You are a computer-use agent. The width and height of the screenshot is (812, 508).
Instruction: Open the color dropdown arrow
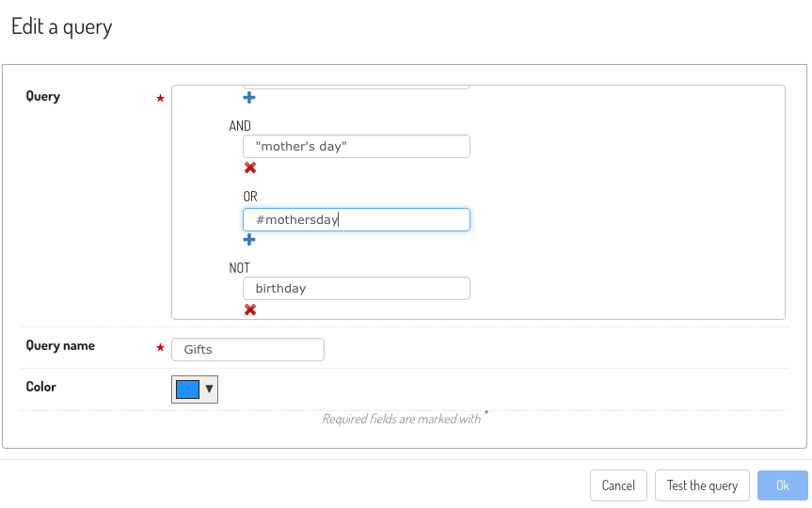pyautogui.click(x=209, y=389)
